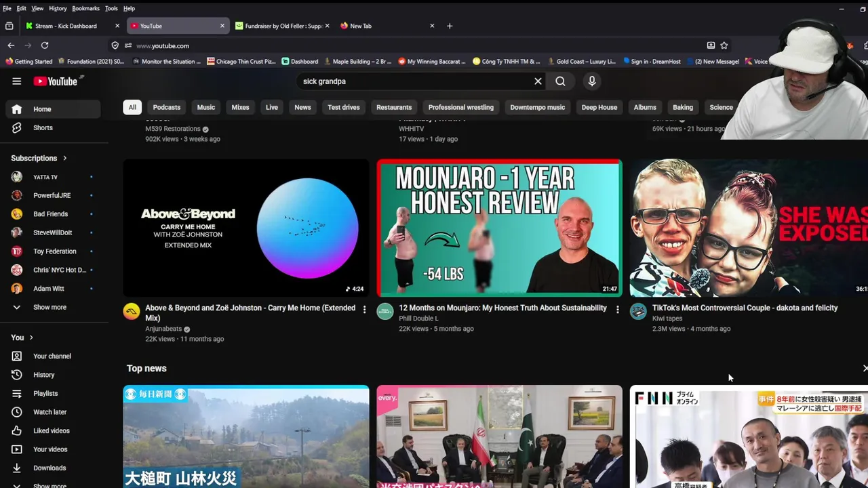The height and width of the screenshot is (488, 868).
Task: Open Shorts in the sidebar
Action: click(x=53, y=127)
